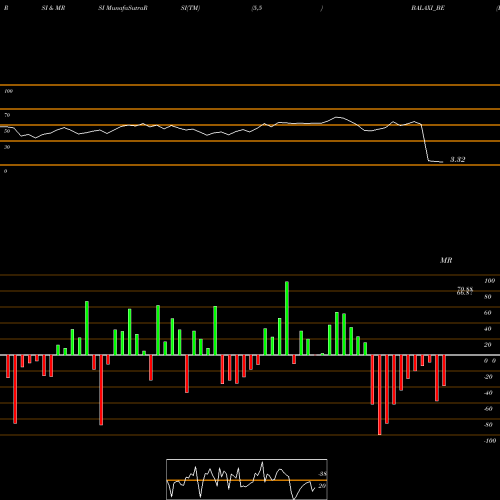This screenshot has width=500, height=500.
Task: Click the 'BALAXI_BE' symbol label
Action: pos(428,8)
